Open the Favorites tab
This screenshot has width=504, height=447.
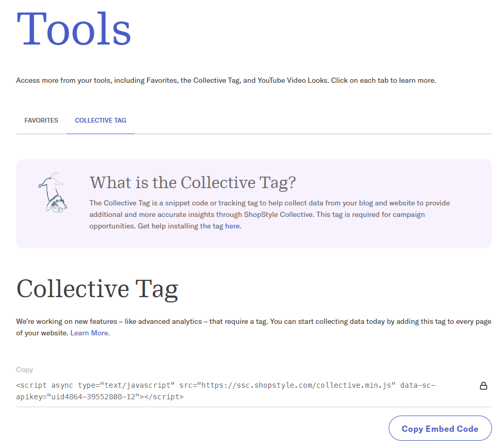click(x=41, y=121)
